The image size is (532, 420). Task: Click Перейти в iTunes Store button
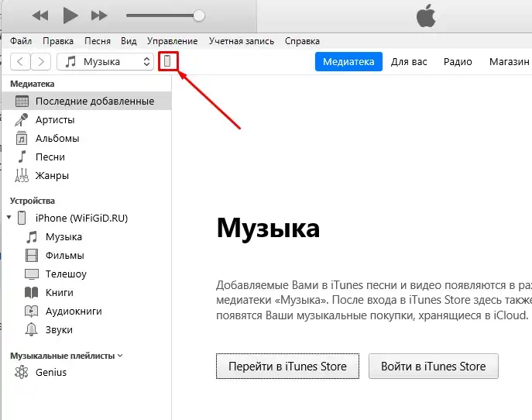point(287,367)
